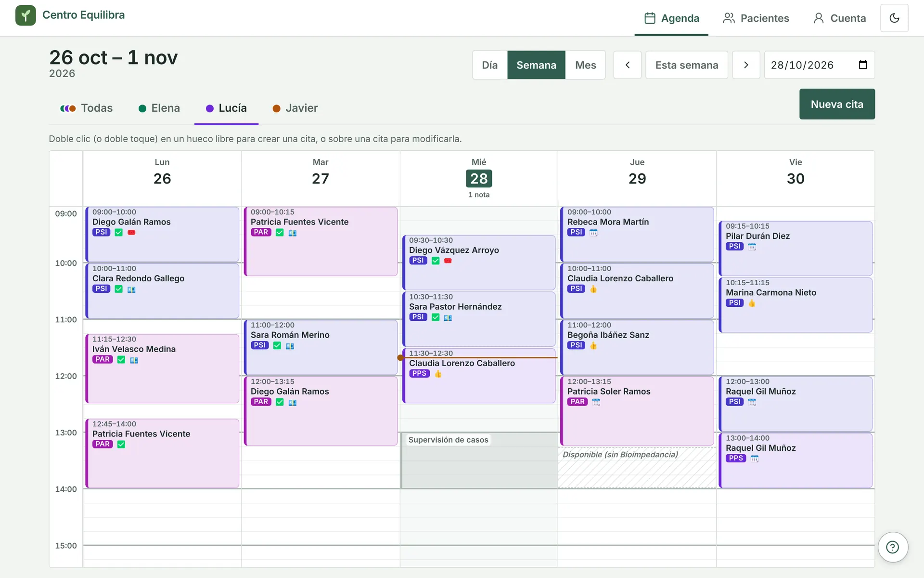Click Disponible (sin Bioimpedancia) slot
Screen dimensions: 924x578
pos(637,468)
